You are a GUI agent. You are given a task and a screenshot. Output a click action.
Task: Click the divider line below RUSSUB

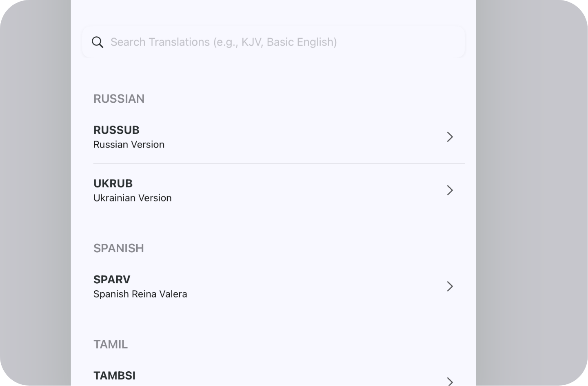tap(279, 163)
